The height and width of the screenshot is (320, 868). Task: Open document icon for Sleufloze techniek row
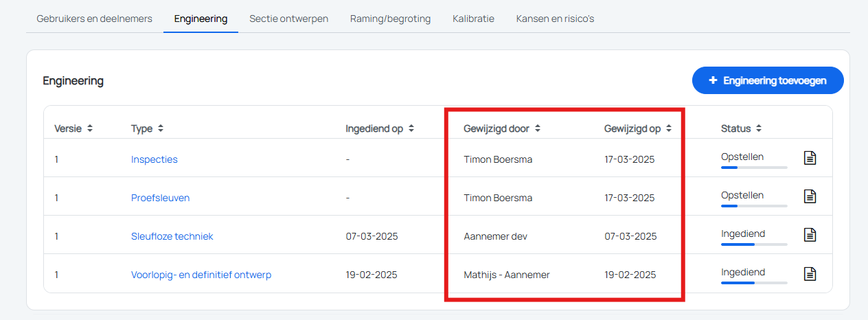(810, 235)
